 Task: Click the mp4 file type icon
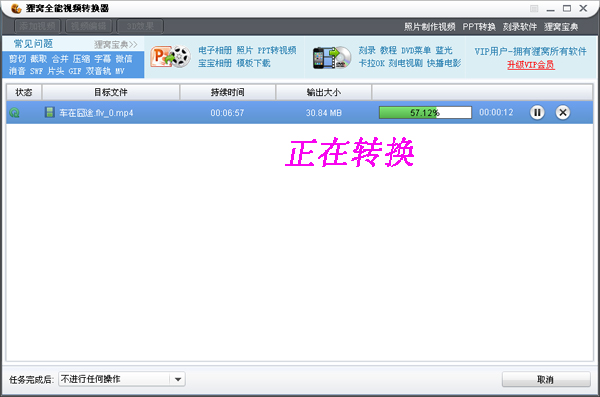pyautogui.click(x=49, y=112)
